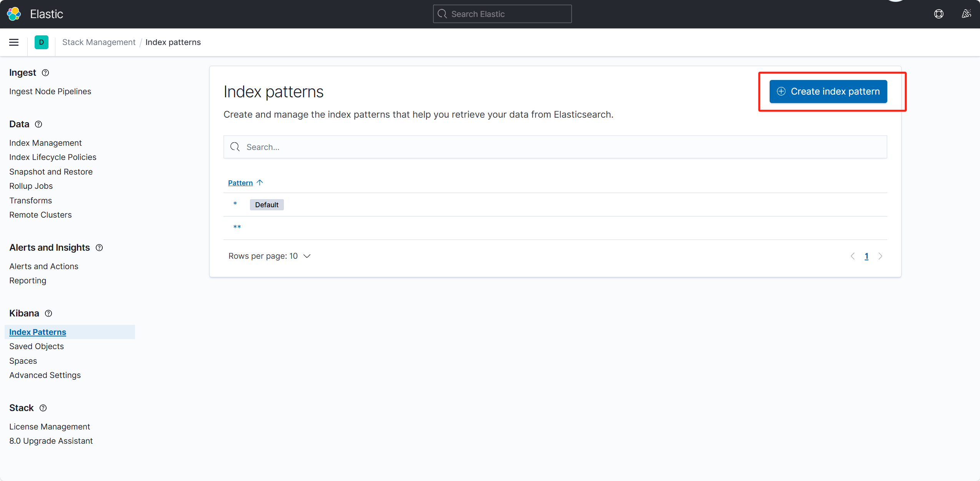
Task: Click the Kibana section help icon
Action: [x=48, y=313]
